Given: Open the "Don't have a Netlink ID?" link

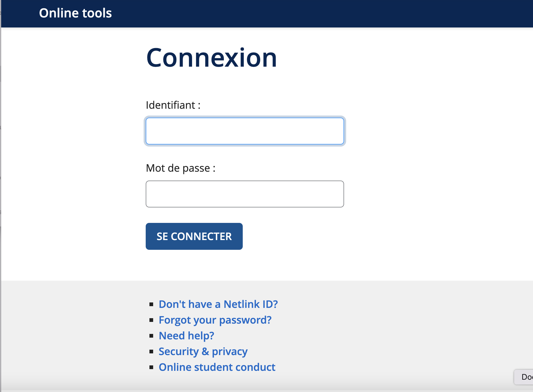Looking at the screenshot, I should click(218, 304).
